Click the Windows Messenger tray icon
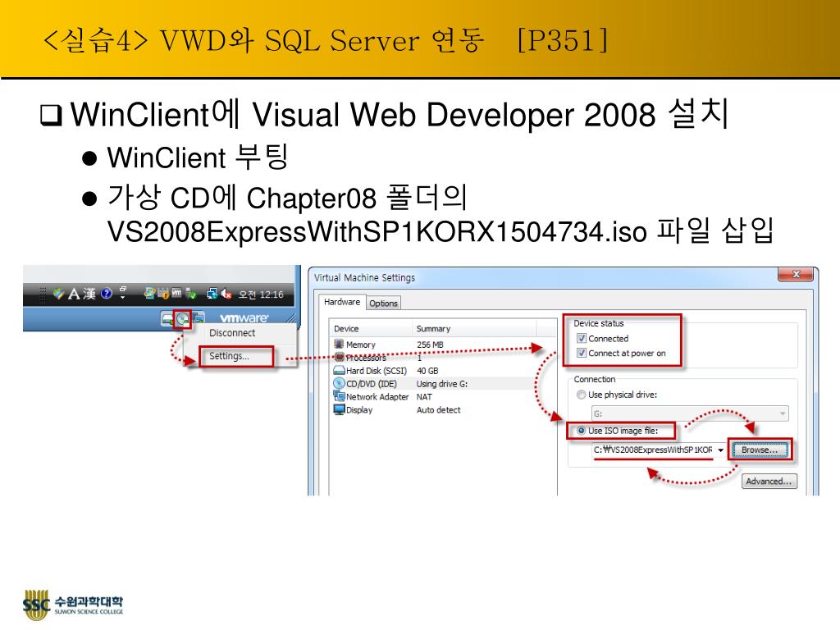Screen dimensions: 840x630 point(149,294)
